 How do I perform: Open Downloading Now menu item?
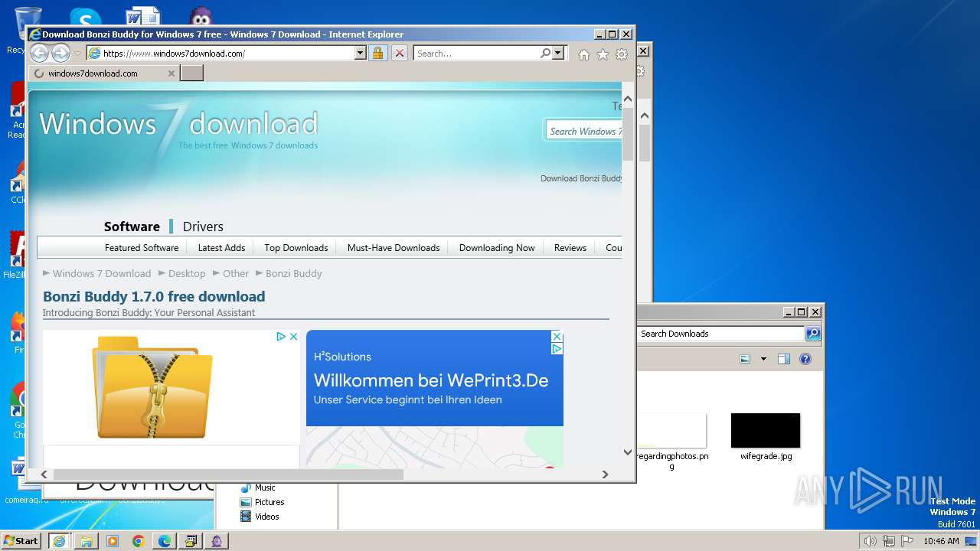[x=497, y=248]
